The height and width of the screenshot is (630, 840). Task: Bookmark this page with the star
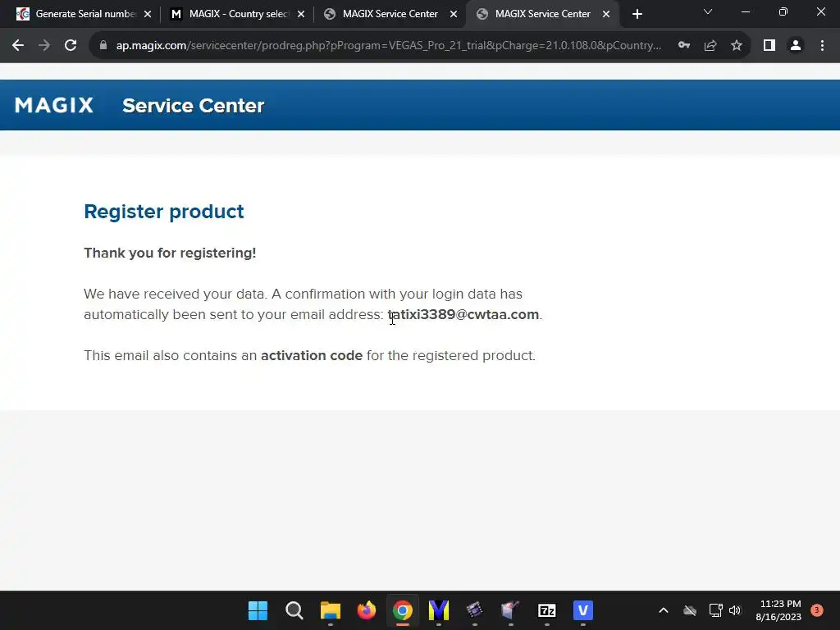coord(737,46)
